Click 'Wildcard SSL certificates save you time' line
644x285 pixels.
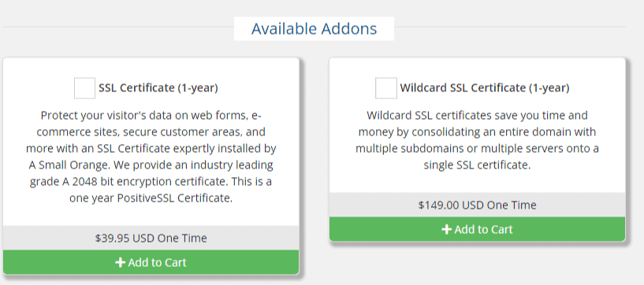coord(477,115)
